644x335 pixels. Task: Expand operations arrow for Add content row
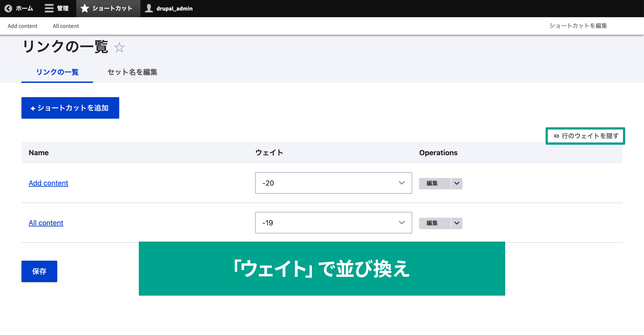click(x=457, y=183)
